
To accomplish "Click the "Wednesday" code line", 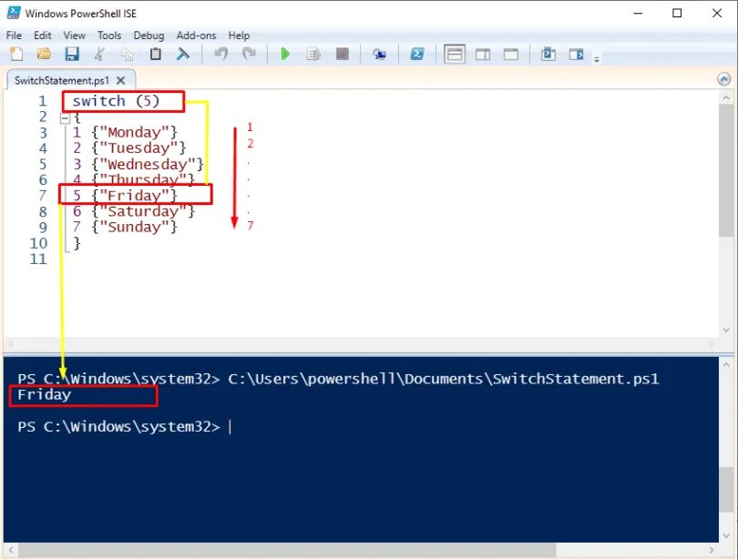I will [138, 164].
